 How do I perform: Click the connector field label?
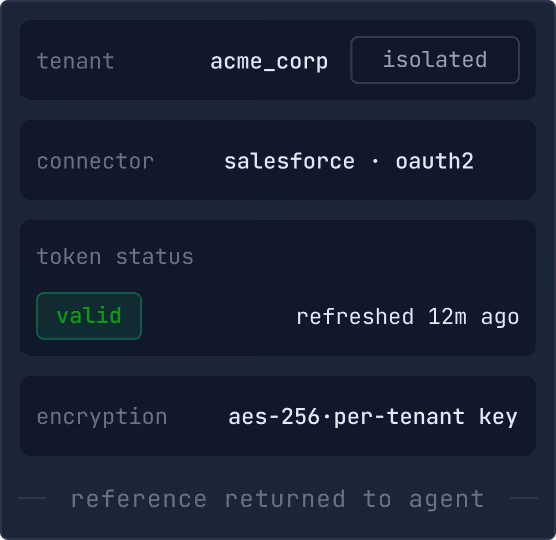click(95, 162)
